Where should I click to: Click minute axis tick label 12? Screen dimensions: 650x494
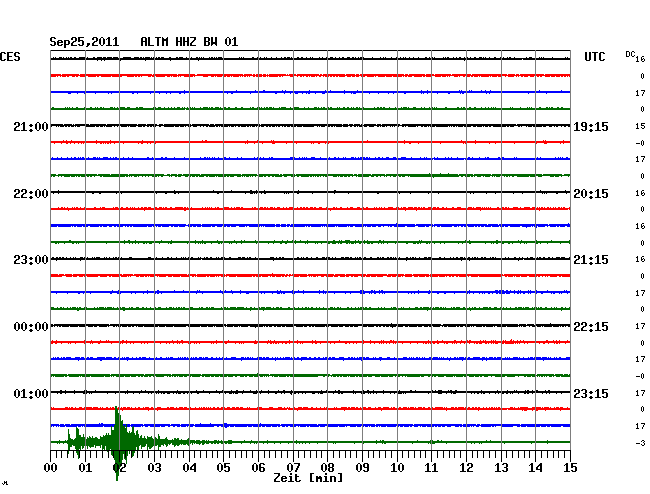[466, 468]
